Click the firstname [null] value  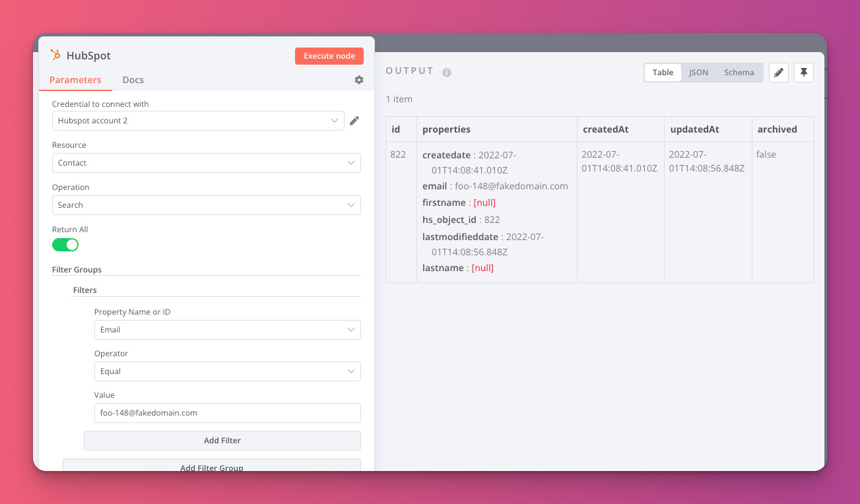484,203
